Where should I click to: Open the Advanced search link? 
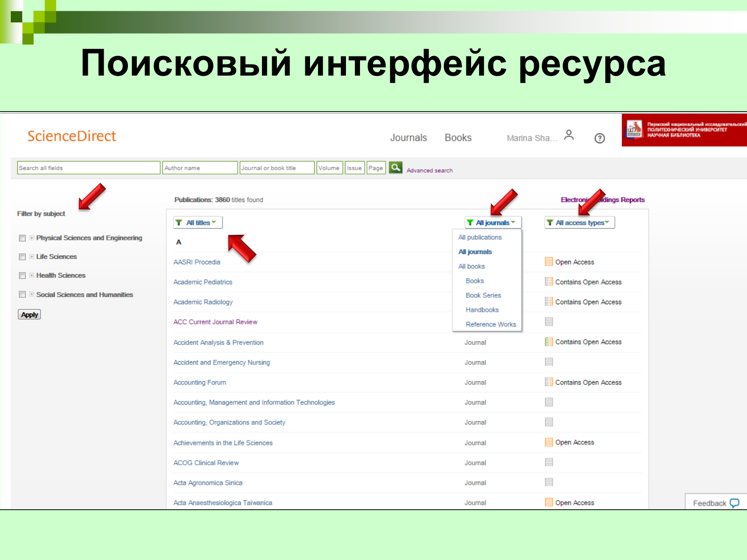click(430, 170)
